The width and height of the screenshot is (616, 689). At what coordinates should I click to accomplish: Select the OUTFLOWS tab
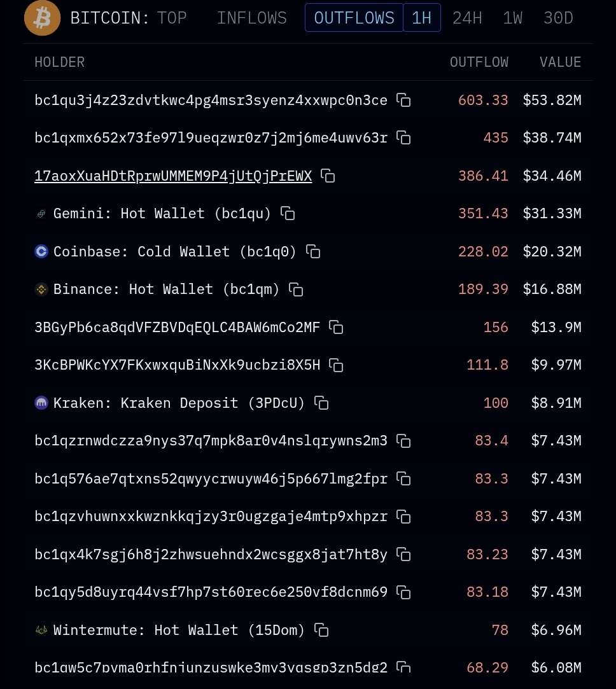[x=354, y=18]
